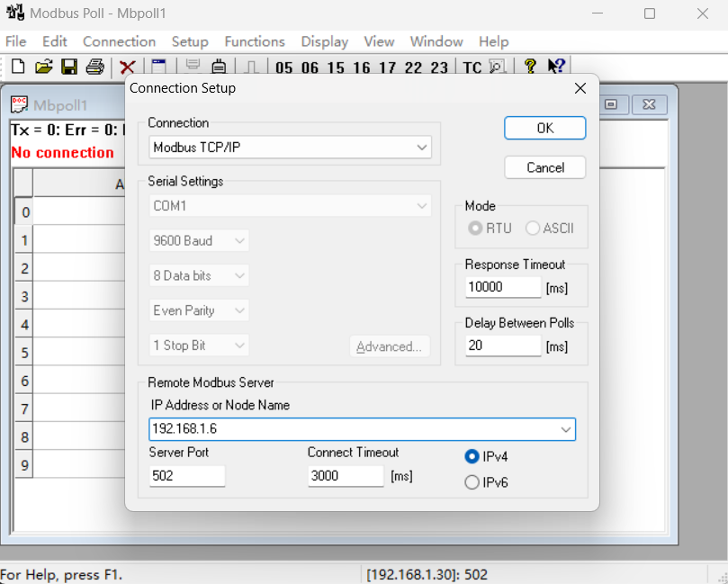Click function 05 toolbar button
Image resolution: width=728 pixels, height=584 pixels.
(x=283, y=67)
